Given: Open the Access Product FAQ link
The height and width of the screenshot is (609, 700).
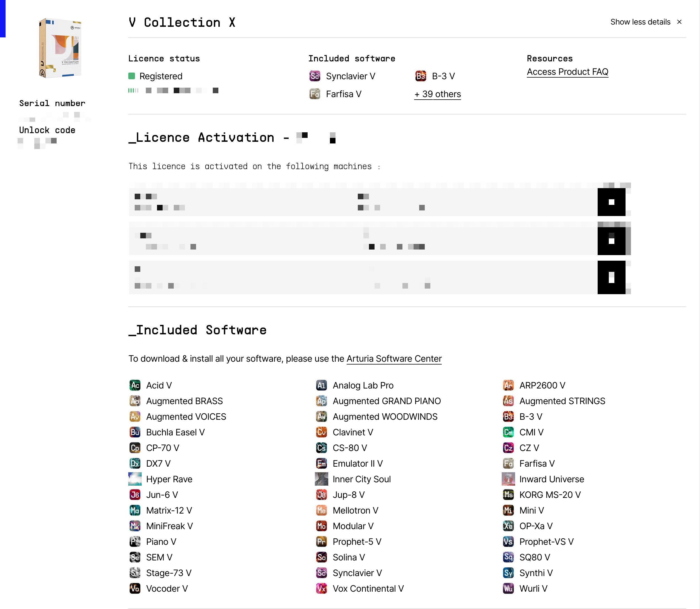Looking at the screenshot, I should click(x=567, y=72).
